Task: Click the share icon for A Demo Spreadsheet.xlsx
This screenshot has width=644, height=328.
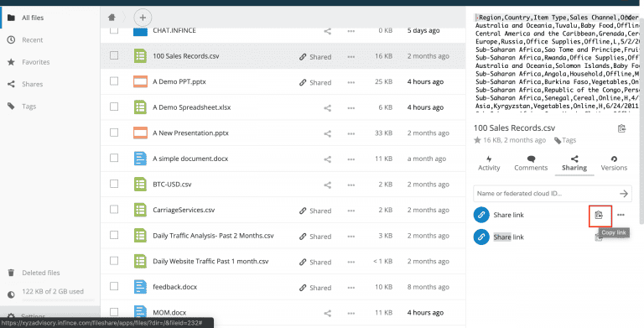Action: [327, 107]
